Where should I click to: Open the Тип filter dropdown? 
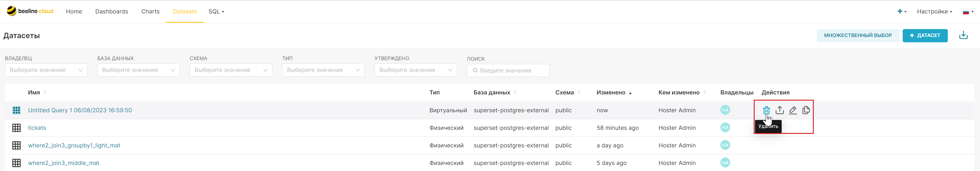point(323,70)
